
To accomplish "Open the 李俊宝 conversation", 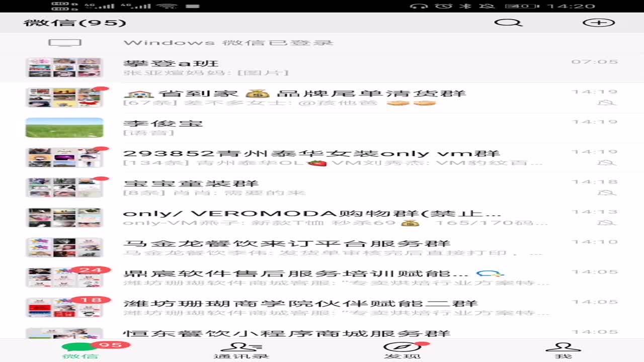I will (322, 128).
